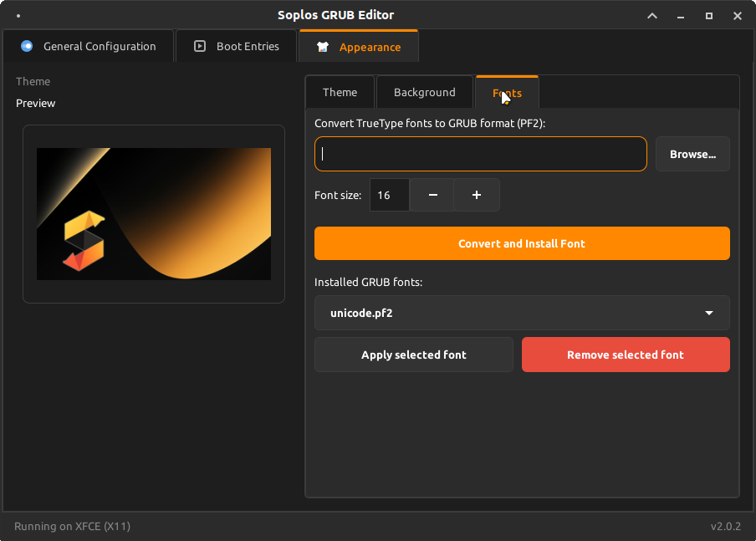
Task: Select the Appearance main tab
Action: coord(359,47)
